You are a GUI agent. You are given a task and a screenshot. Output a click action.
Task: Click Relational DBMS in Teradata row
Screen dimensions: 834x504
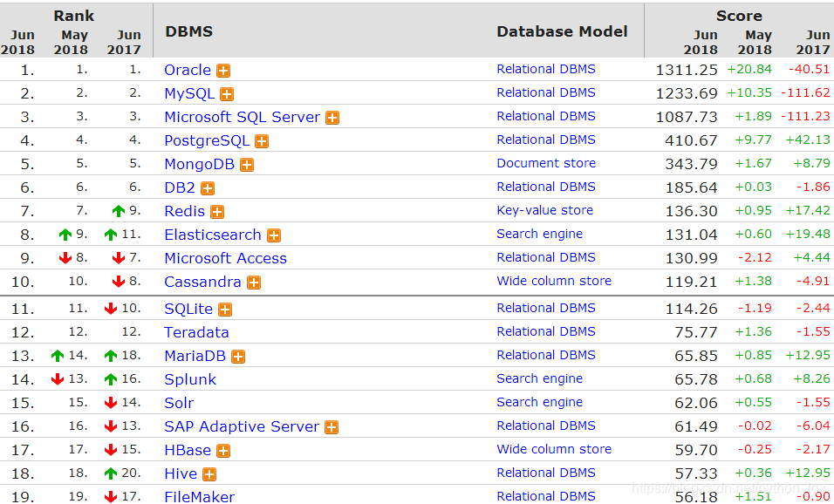[x=546, y=331]
